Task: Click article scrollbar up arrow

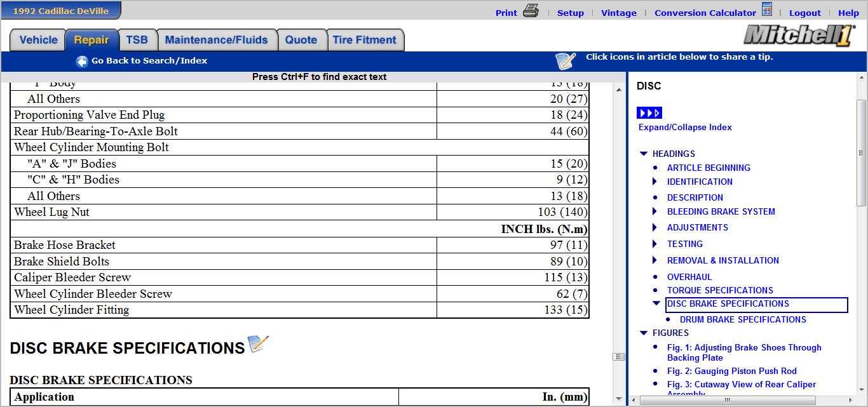Action: point(619,91)
